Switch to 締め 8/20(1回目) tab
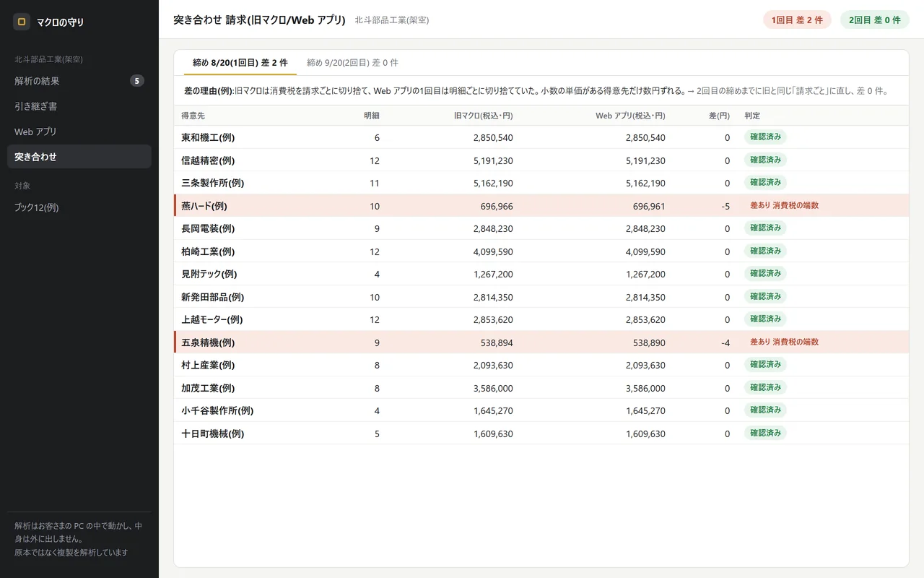The width and height of the screenshot is (924, 578). (x=240, y=63)
